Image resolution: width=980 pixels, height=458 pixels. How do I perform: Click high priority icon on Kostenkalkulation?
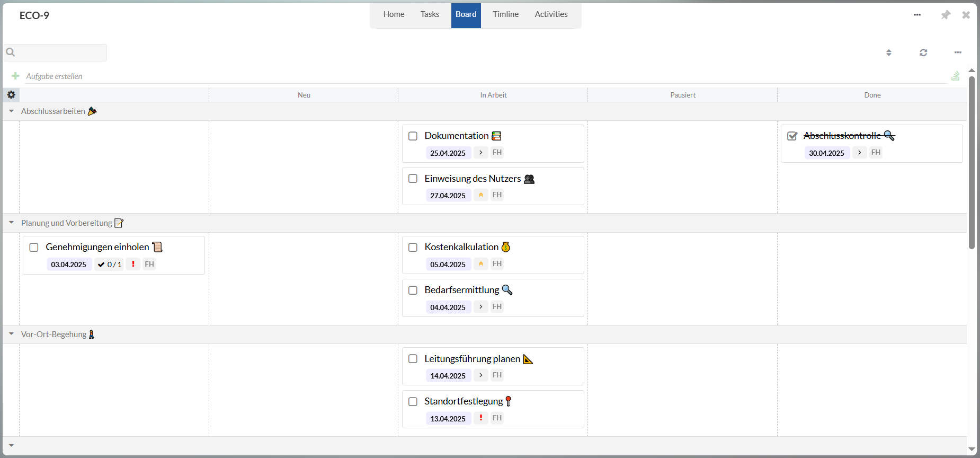pos(480,264)
